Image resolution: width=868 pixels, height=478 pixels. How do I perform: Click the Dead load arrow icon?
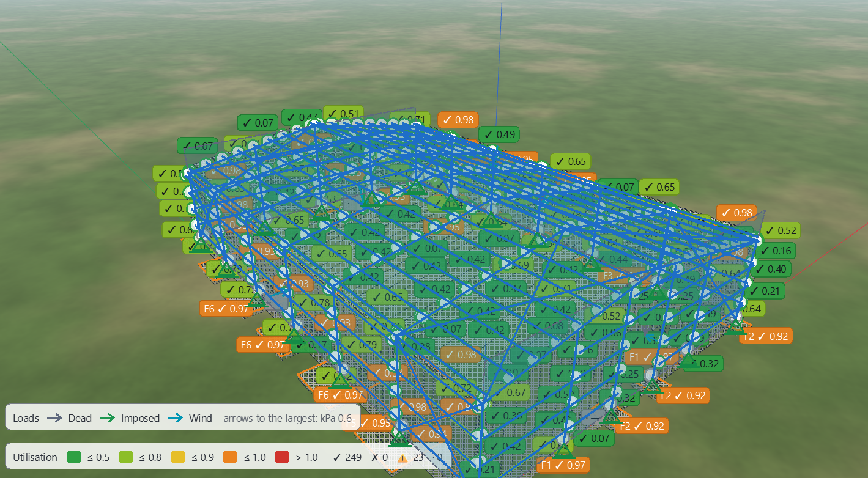click(x=54, y=418)
